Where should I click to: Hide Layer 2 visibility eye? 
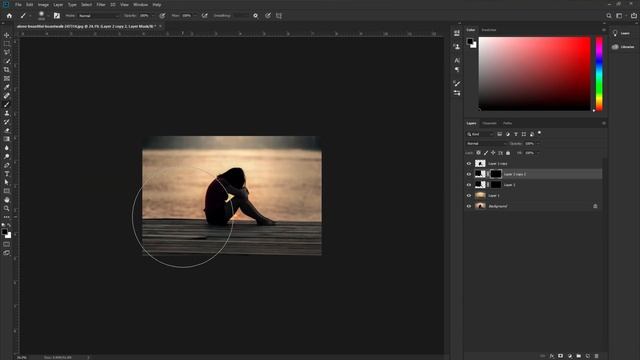[x=469, y=185]
